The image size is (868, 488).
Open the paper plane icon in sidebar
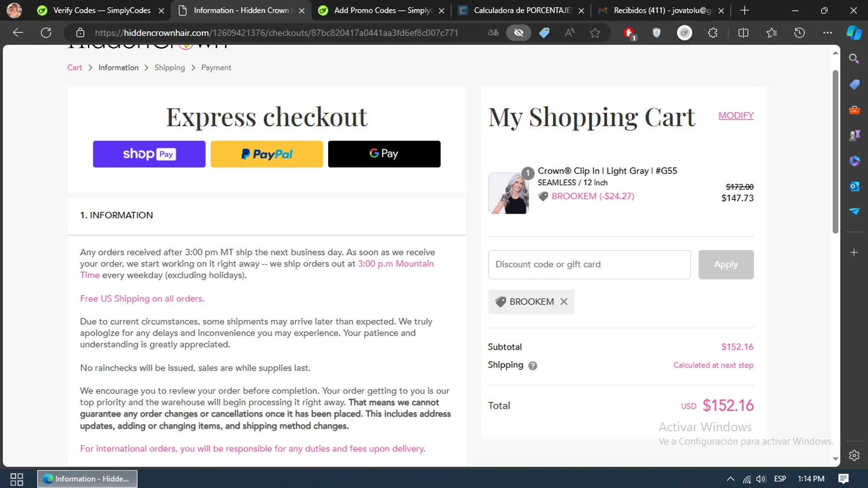854,211
